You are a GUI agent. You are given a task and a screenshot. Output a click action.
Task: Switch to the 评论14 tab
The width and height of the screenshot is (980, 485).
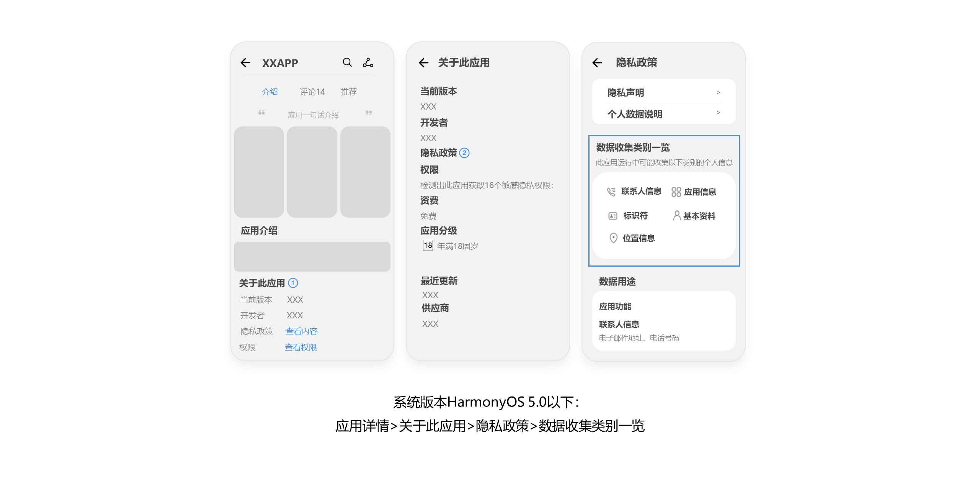point(312,92)
